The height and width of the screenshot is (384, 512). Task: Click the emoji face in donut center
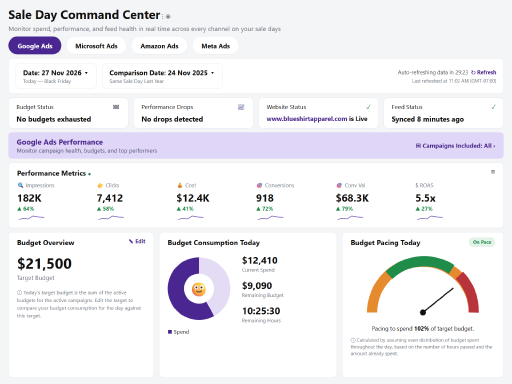point(199,289)
